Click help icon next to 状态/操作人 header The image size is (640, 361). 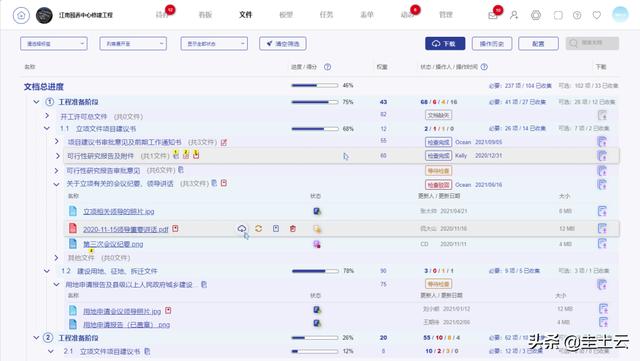pyautogui.click(x=484, y=67)
